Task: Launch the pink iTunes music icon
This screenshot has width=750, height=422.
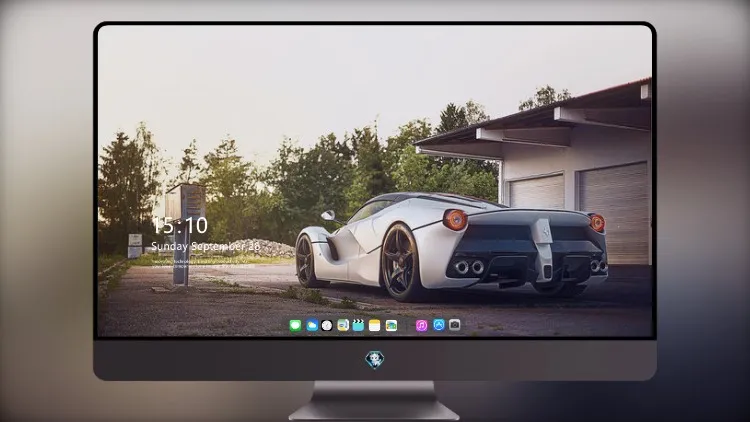Action: tap(421, 326)
